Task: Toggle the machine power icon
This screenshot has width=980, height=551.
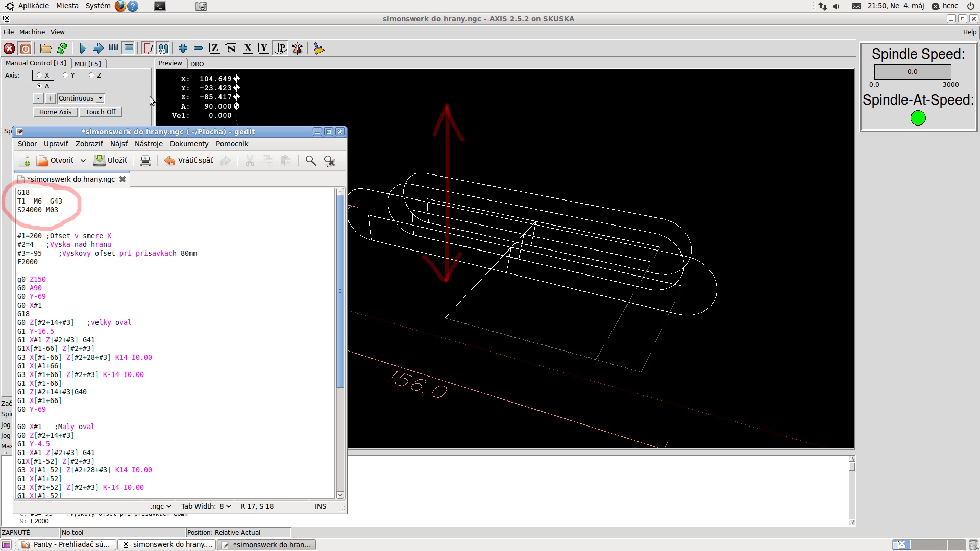Action: (26, 48)
